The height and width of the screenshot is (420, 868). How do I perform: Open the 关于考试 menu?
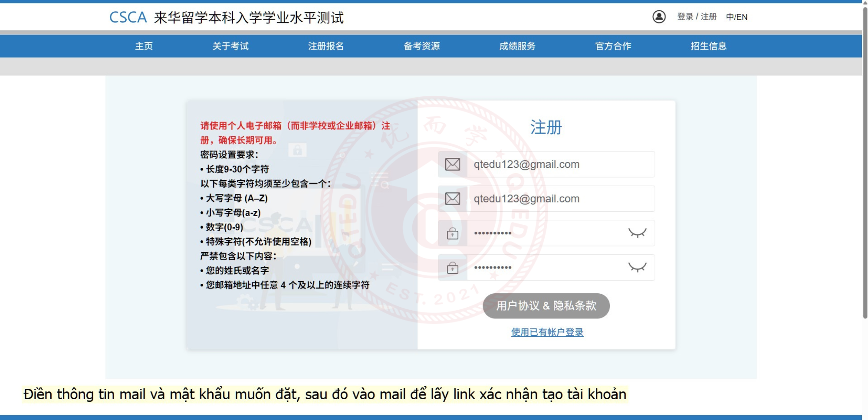tap(230, 46)
